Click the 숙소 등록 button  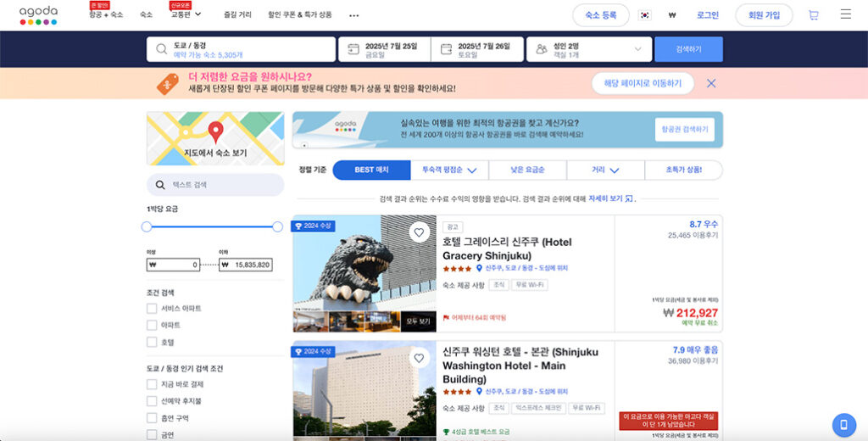pyautogui.click(x=601, y=15)
